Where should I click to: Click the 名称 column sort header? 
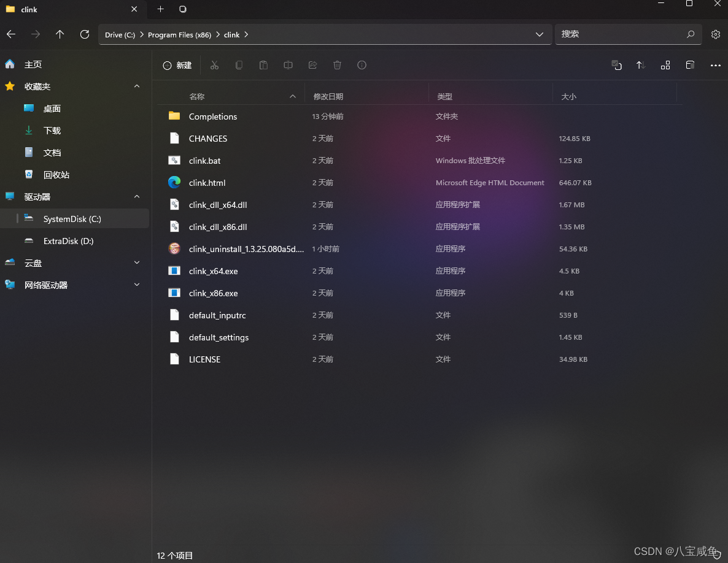pos(197,96)
